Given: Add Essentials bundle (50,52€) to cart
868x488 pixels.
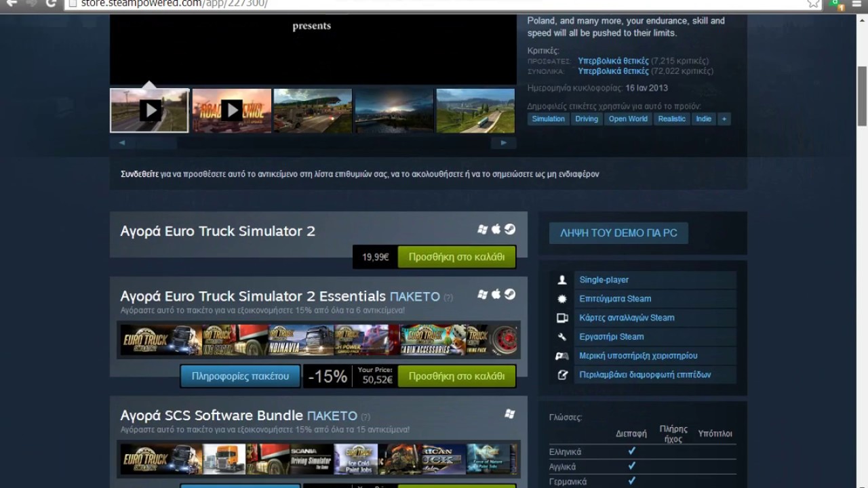Looking at the screenshot, I should pos(457,376).
